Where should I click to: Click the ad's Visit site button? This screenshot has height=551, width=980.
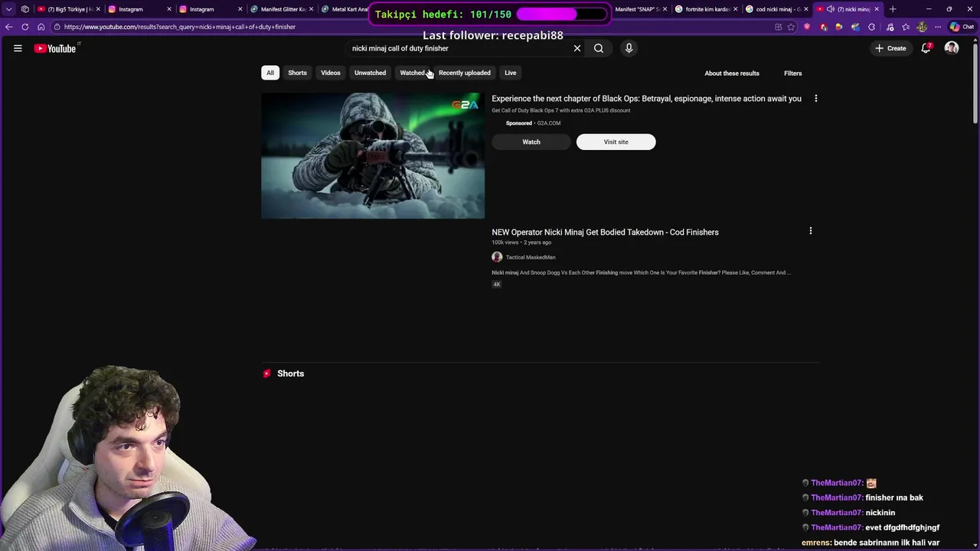pos(616,142)
